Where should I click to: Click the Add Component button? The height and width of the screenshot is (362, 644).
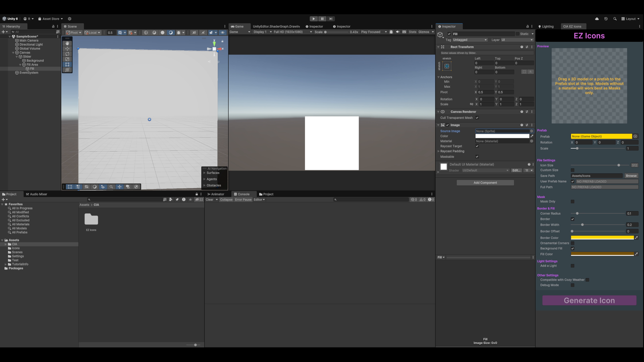485,183
